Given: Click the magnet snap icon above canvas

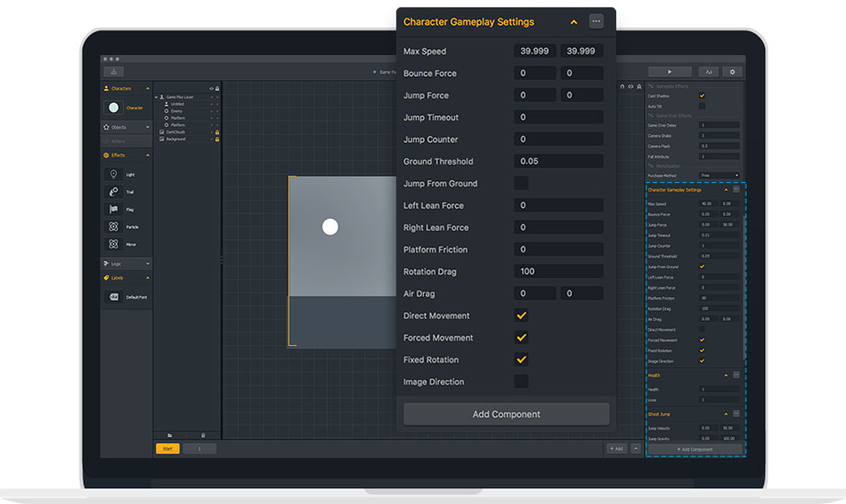Looking at the screenshot, I should 623,86.
